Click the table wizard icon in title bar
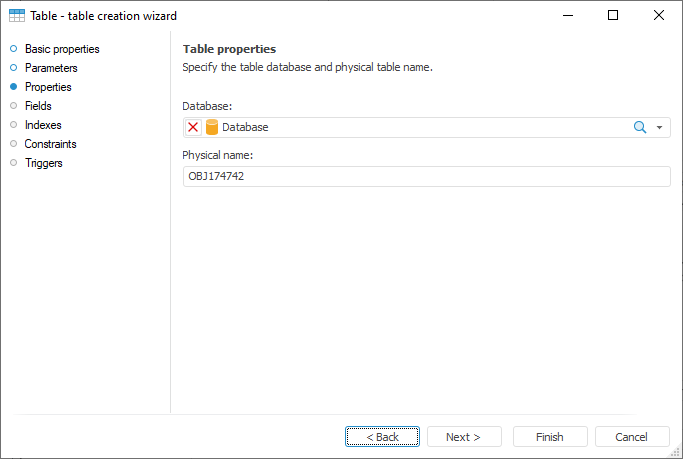The image size is (683, 459). pyautogui.click(x=17, y=16)
